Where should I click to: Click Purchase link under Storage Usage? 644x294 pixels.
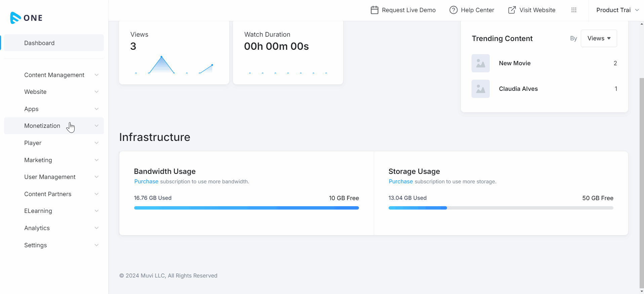pyautogui.click(x=400, y=182)
